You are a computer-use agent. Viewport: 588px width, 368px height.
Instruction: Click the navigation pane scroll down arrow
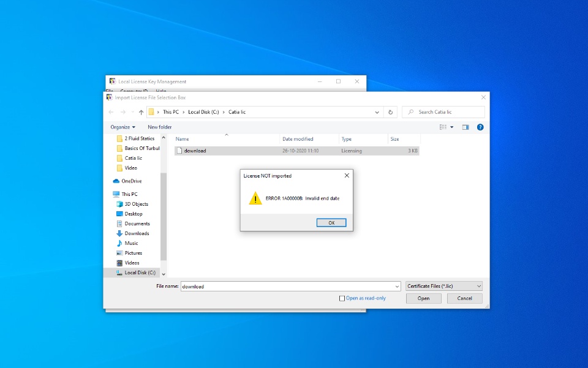click(164, 274)
